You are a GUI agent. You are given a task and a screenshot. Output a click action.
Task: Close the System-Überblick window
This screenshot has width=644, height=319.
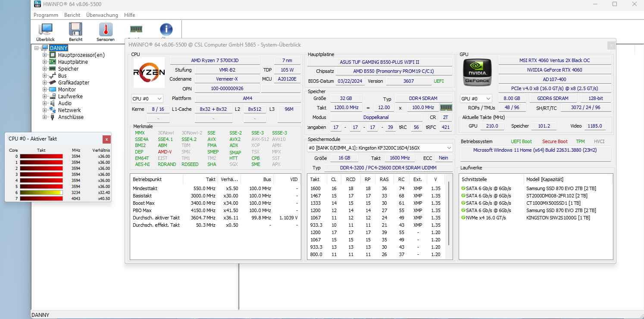point(611,45)
